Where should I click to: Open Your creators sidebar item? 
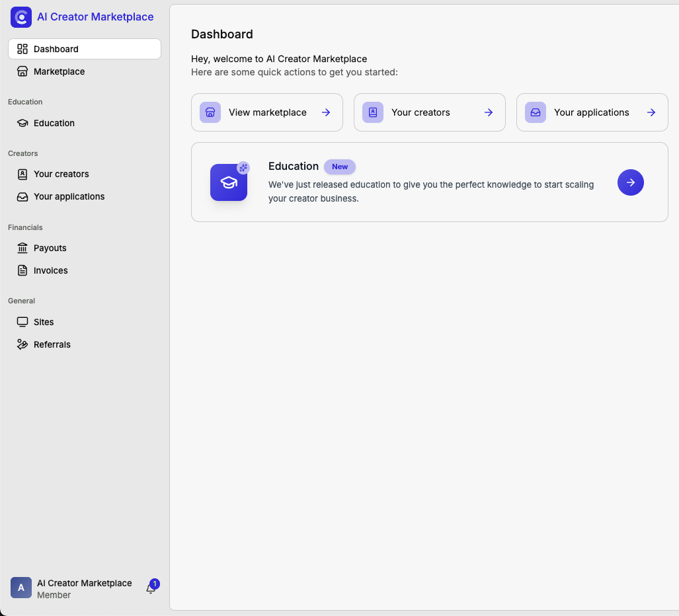[x=61, y=174]
